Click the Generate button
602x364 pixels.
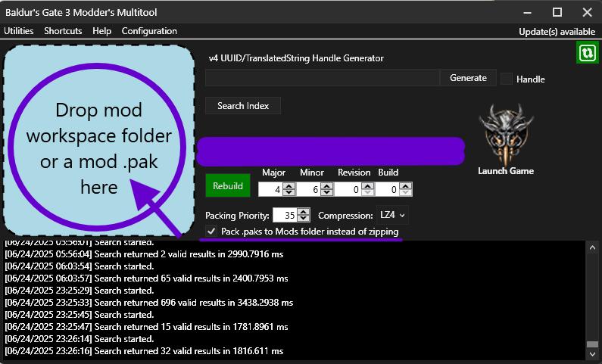(x=468, y=78)
